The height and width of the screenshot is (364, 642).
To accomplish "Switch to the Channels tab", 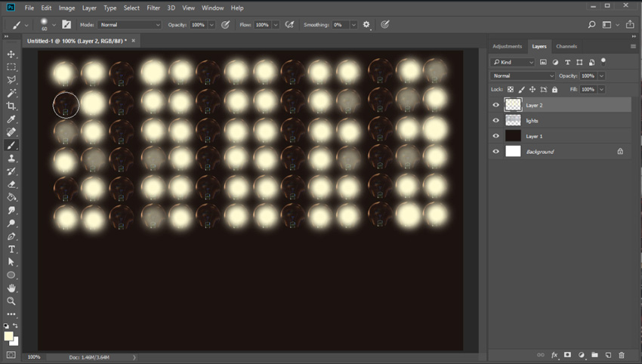I will click(566, 46).
